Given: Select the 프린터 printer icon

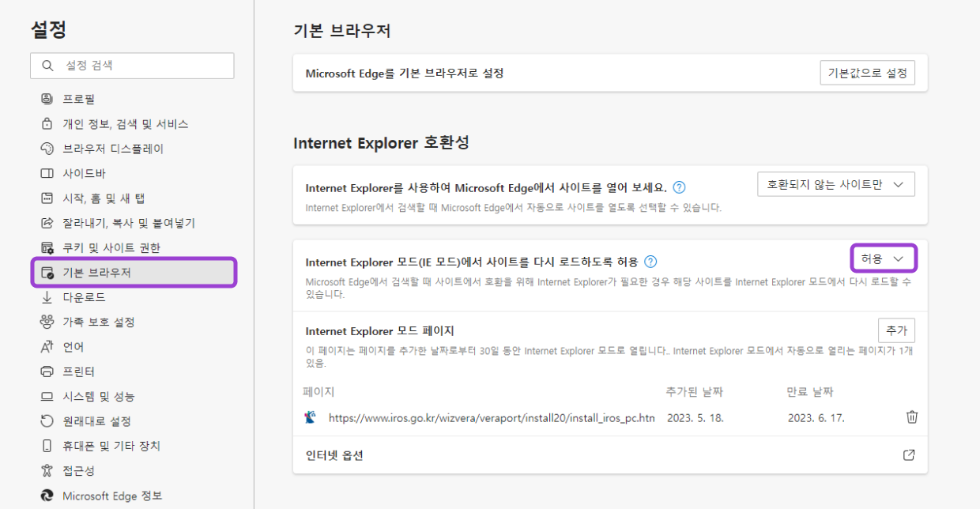Looking at the screenshot, I should coord(47,371).
